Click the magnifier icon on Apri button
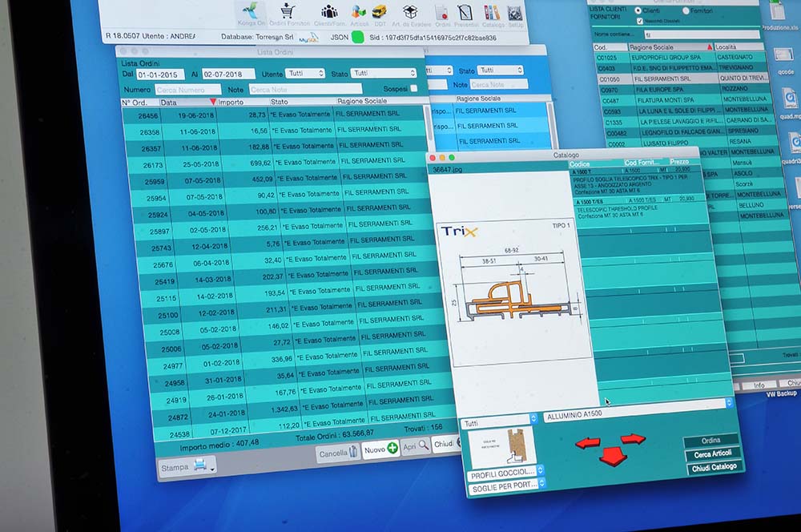 [424, 445]
